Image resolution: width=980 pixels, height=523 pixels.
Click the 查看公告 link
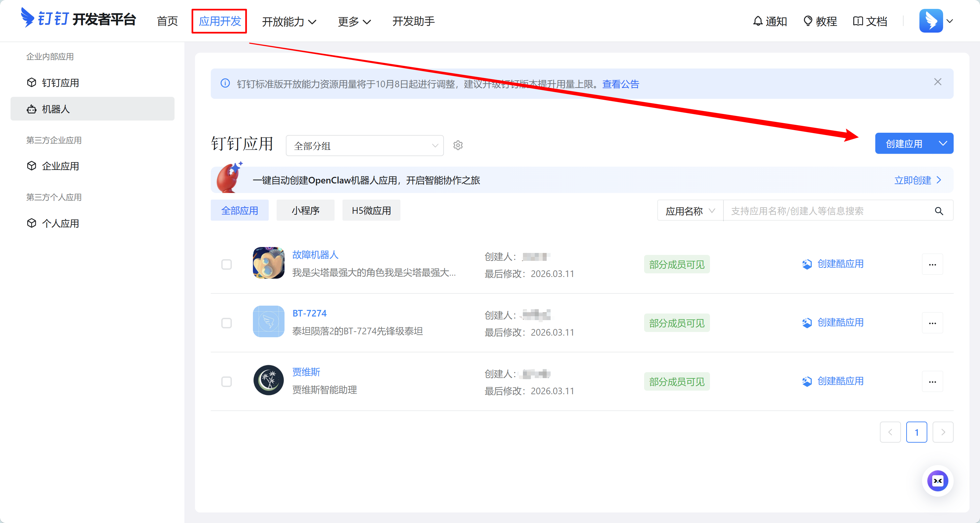click(620, 84)
